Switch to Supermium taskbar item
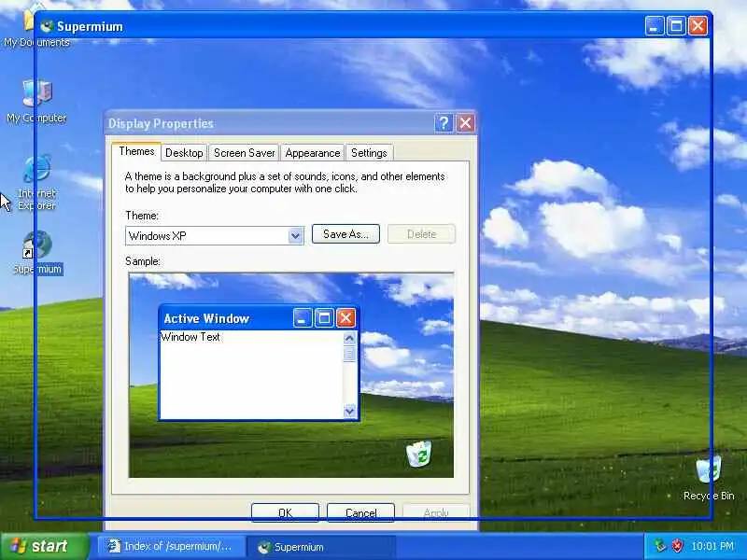 pos(321,547)
